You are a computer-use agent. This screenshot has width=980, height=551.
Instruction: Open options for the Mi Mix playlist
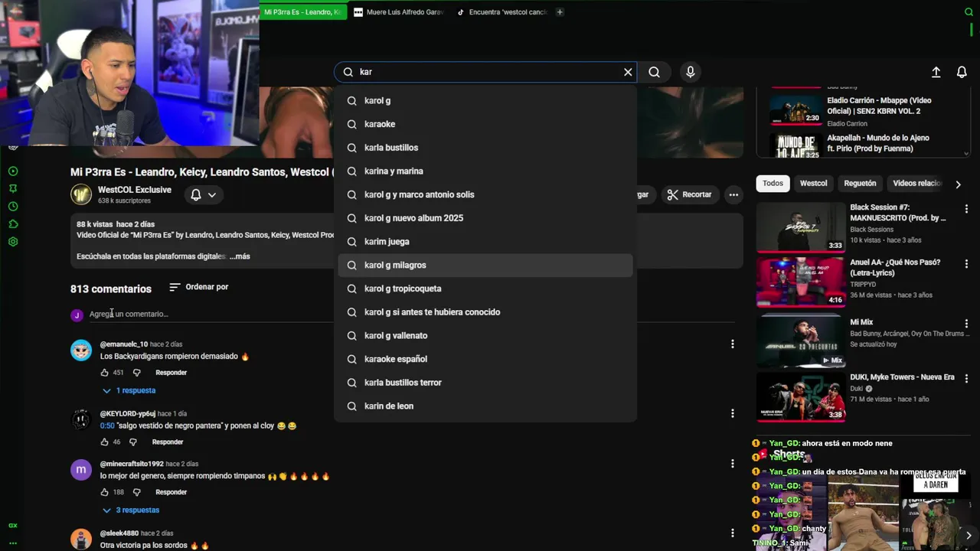pos(966,324)
